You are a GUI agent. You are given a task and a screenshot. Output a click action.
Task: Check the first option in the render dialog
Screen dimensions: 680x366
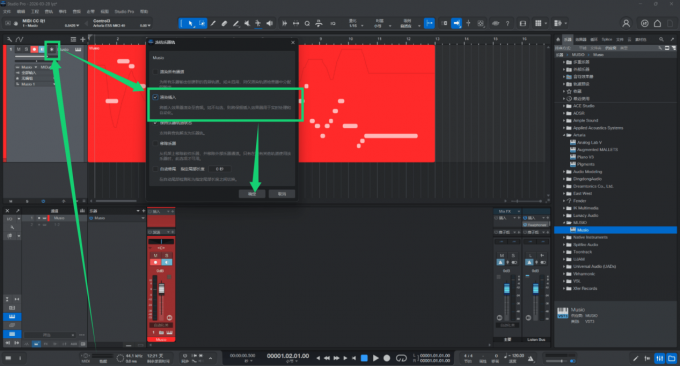(155, 72)
